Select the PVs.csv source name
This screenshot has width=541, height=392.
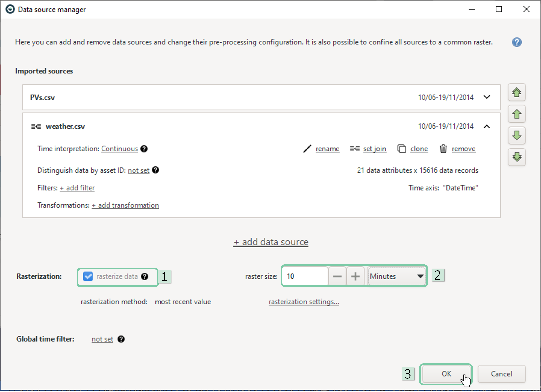[x=42, y=97]
